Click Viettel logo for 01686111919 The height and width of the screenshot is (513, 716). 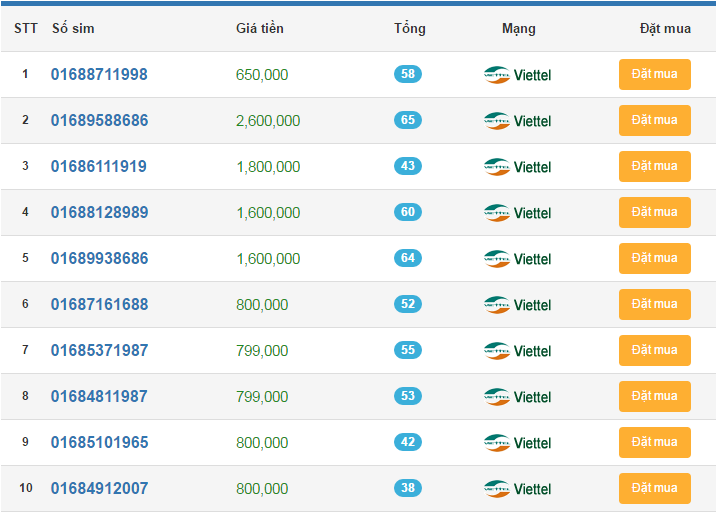517,167
